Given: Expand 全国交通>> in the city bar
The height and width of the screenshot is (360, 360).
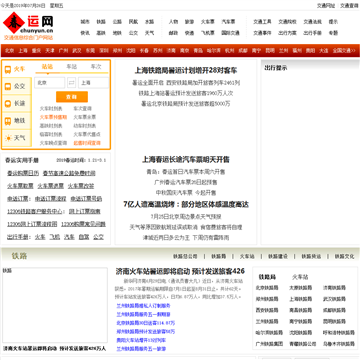Looking at the screenshot, I should 344,51.
